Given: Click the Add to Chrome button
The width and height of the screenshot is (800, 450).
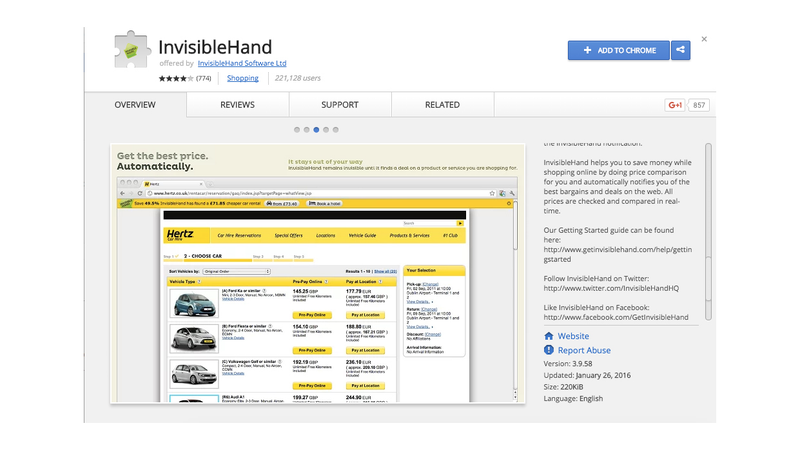Looking at the screenshot, I should pyautogui.click(x=618, y=50).
